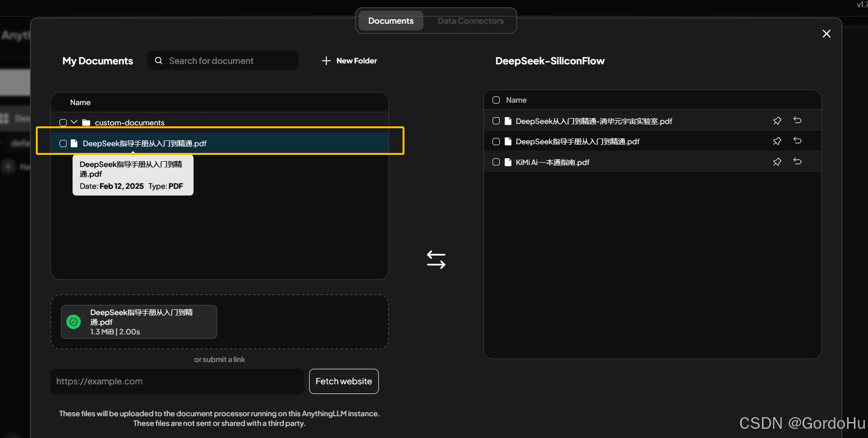Pin DeepSeek从入门到精通-清华元宇宙实验室.pdf to workspace
The width and height of the screenshot is (868, 438).
(777, 121)
